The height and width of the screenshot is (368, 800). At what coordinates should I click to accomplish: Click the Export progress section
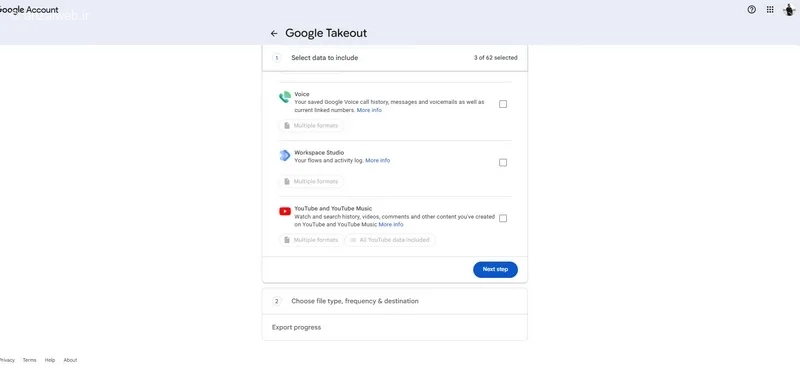[x=394, y=327]
